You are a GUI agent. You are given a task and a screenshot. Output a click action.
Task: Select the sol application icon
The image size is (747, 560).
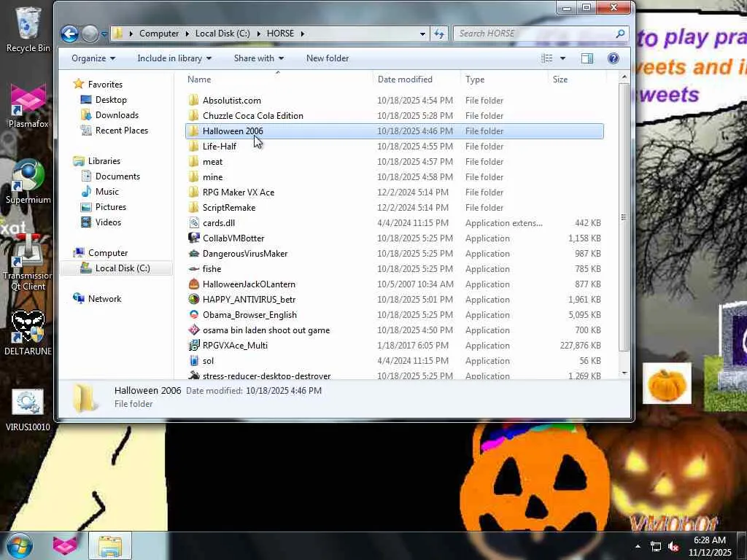tap(193, 360)
